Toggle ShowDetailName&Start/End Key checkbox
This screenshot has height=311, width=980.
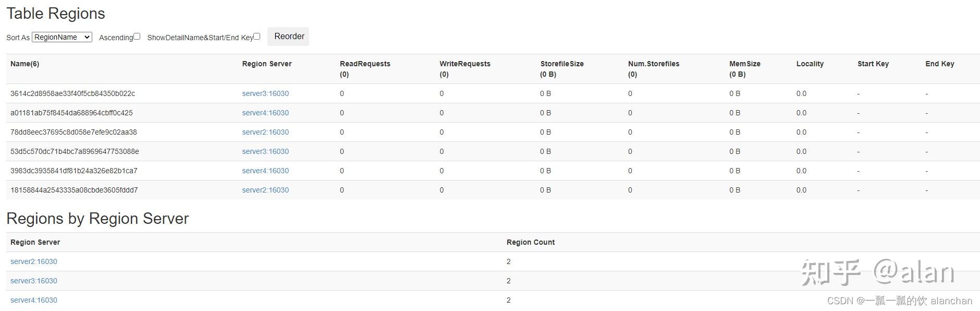pyautogui.click(x=257, y=37)
